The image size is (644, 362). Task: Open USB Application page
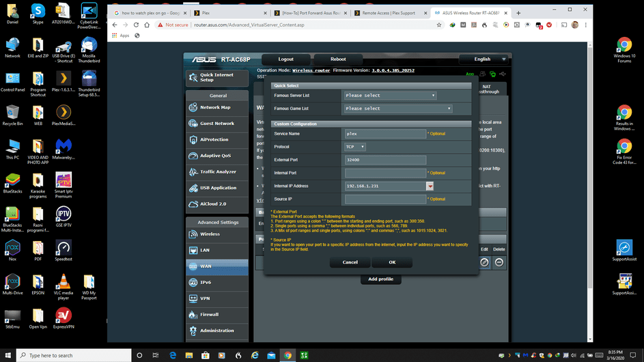tap(217, 188)
